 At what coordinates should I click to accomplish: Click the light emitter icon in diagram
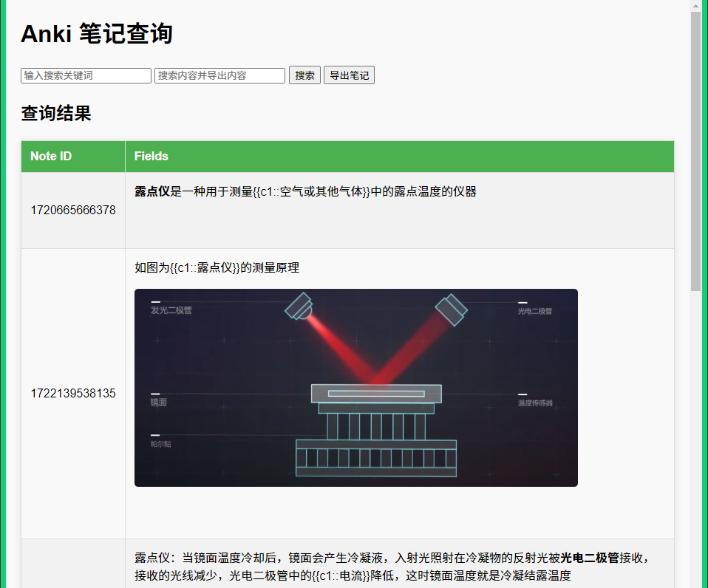[x=299, y=306]
